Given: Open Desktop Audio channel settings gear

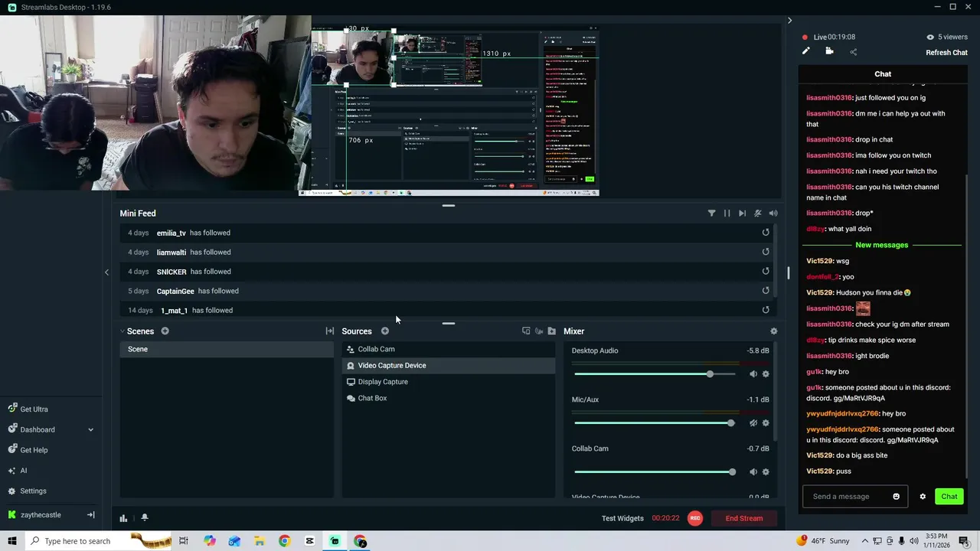Looking at the screenshot, I should 766,374.
